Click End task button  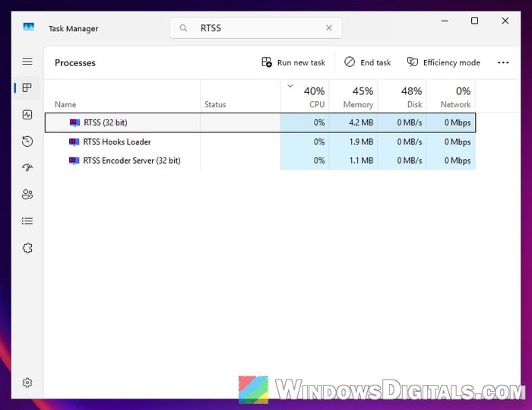(x=367, y=62)
